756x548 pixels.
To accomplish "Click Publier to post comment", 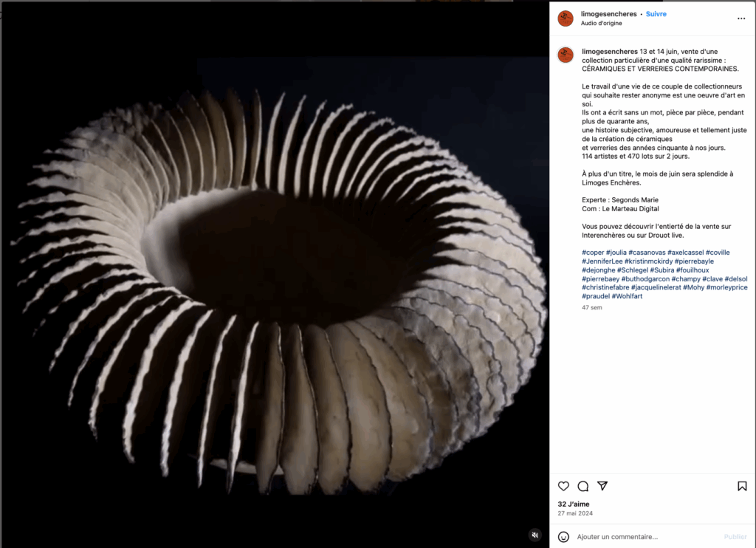I will (x=735, y=537).
